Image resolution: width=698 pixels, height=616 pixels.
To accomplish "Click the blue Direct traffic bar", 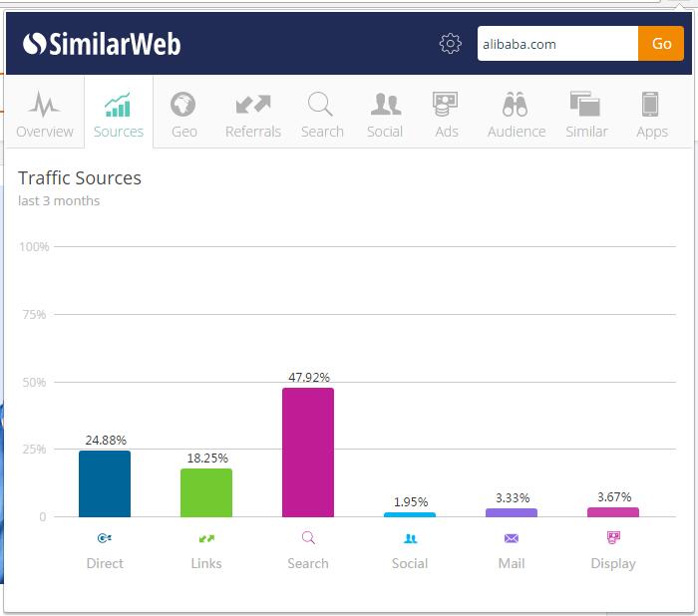I will [x=105, y=483].
